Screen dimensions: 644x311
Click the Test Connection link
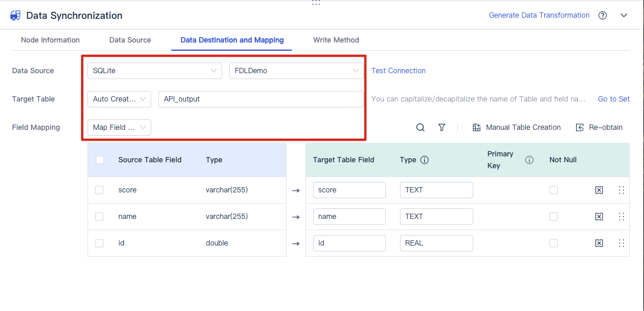(x=398, y=71)
